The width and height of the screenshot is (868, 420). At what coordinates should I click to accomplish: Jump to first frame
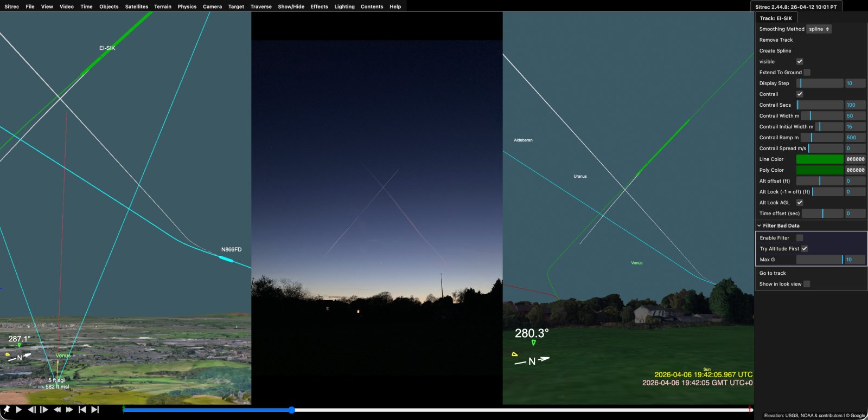tap(82, 410)
